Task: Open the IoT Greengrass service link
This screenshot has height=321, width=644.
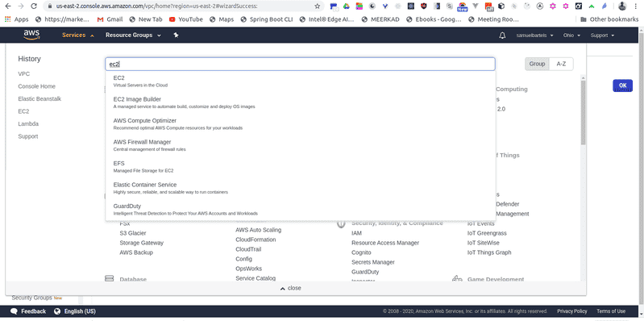Action: point(487,233)
